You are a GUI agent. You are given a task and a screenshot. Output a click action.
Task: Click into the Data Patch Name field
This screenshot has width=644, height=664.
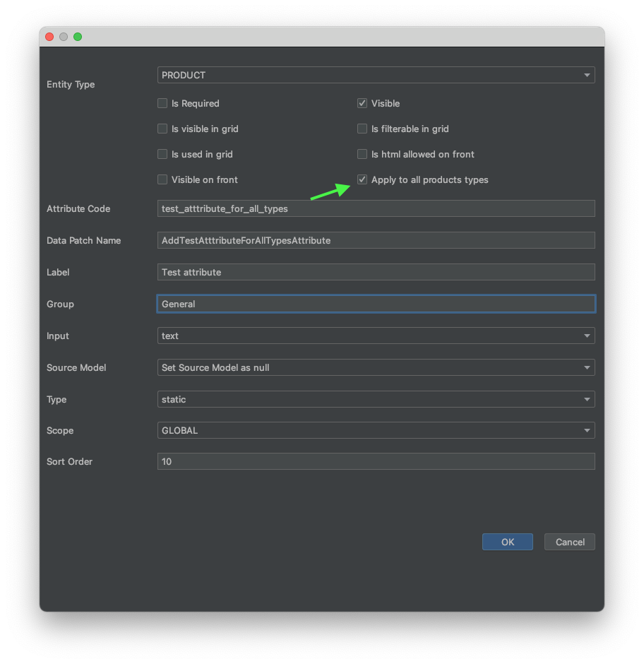[x=376, y=241]
